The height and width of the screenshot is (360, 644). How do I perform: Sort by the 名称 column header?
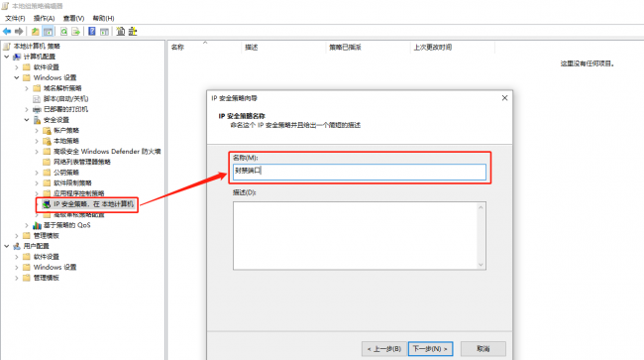tap(204, 48)
